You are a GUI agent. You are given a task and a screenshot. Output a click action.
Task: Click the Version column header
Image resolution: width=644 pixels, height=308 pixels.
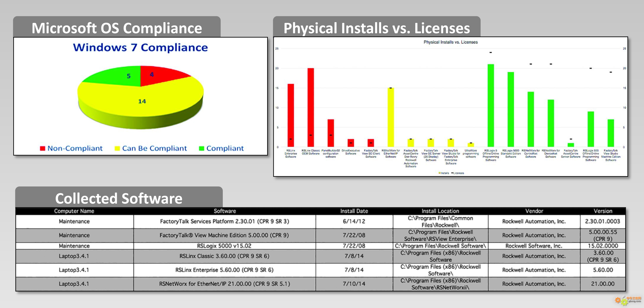603,211
